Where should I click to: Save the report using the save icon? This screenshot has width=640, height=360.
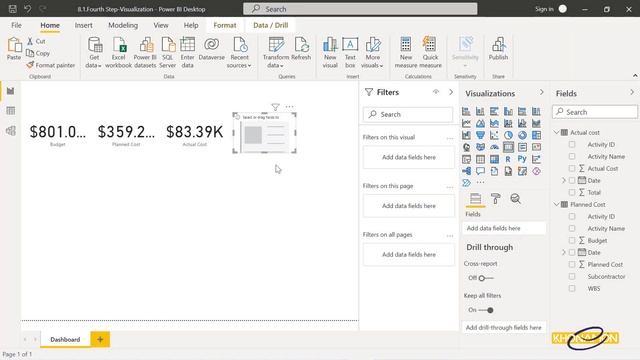(13, 9)
